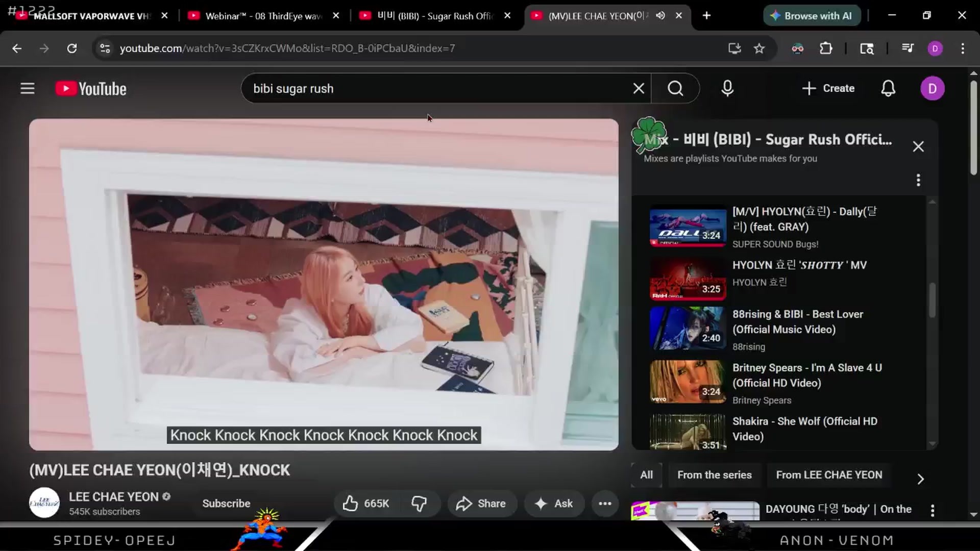Viewport: 980px width, 551px height.
Task: Show more filter chips with right arrow
Action: point(920,479)
